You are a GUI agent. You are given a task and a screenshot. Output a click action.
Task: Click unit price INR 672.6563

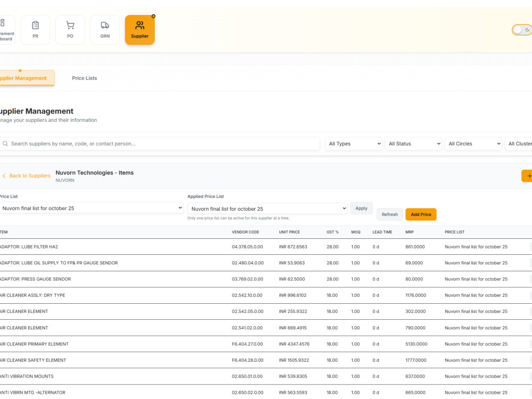click(x=293, y=247)
